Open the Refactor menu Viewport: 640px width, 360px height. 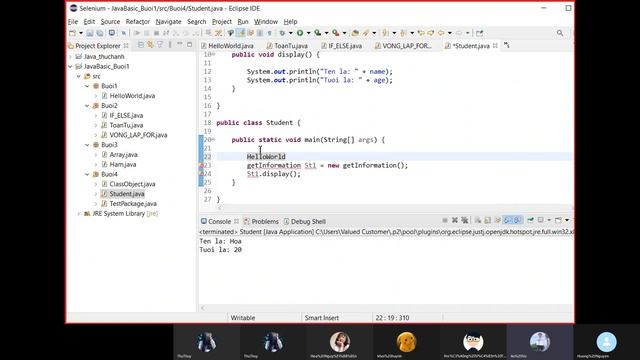(x=138, y=22)
